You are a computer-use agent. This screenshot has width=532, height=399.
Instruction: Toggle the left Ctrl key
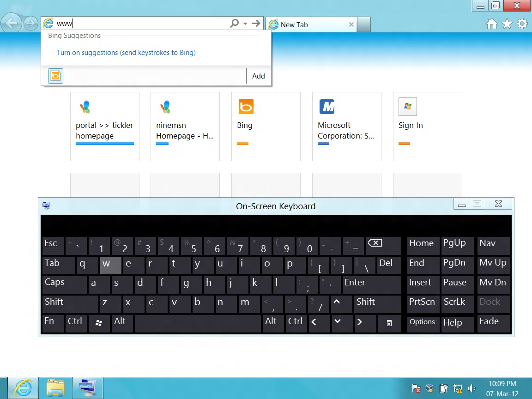pyautogui.click(x=76, y=324)
